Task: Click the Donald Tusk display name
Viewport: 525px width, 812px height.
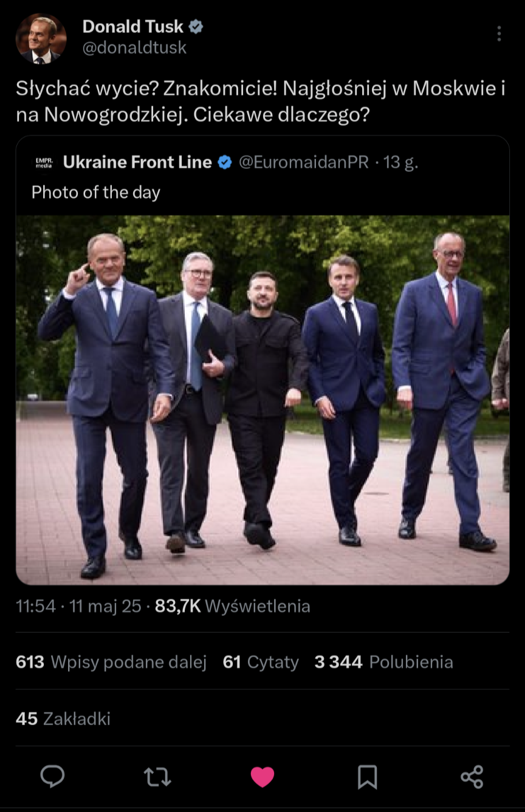Action: click(x=132, y=27)
